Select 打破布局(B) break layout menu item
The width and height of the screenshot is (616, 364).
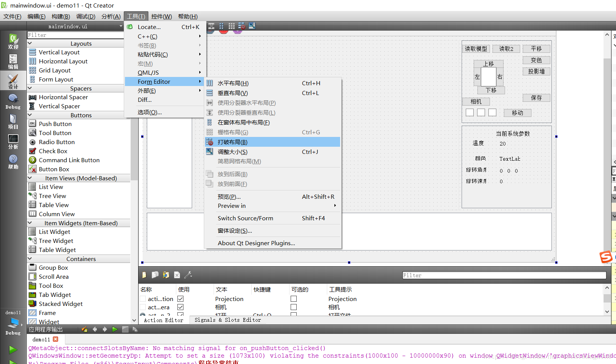coord(272,142)
